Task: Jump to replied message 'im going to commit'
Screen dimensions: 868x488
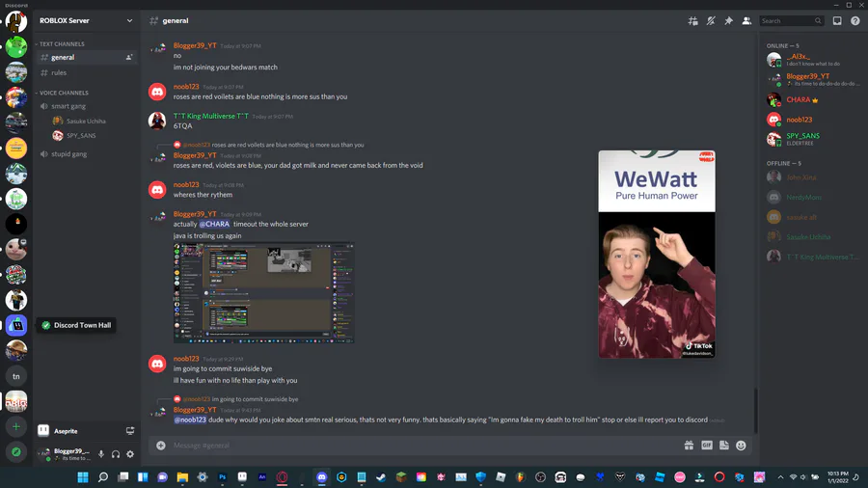Action: click(x=255, y=399)
